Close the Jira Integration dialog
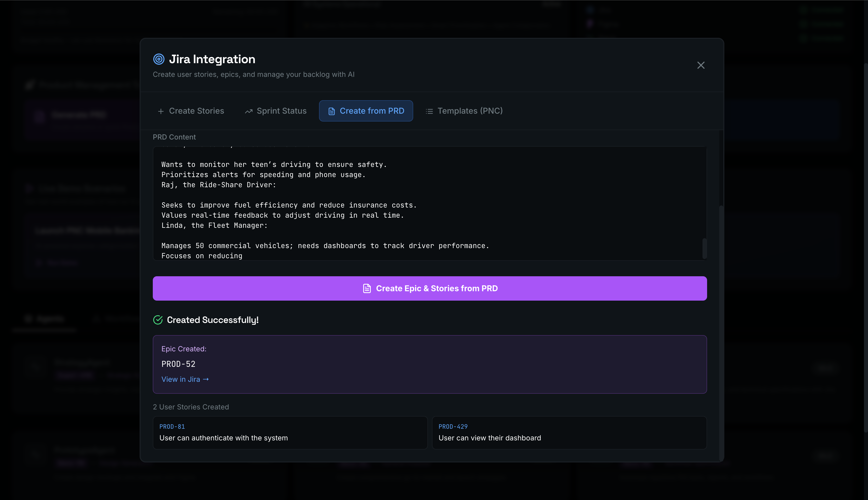 point(701,65)
